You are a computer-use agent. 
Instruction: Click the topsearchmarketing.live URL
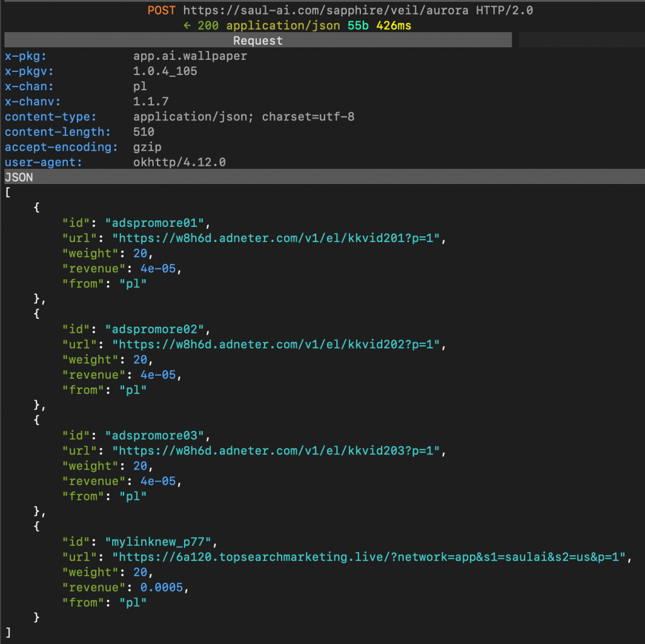[x=371, y=557]
